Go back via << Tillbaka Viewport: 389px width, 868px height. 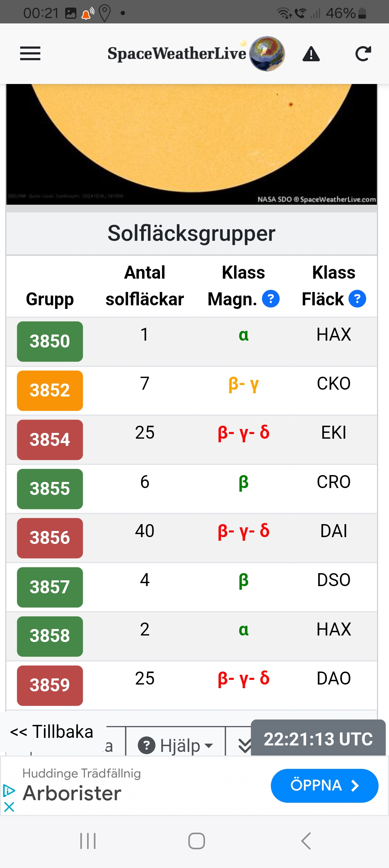[52, 732]
